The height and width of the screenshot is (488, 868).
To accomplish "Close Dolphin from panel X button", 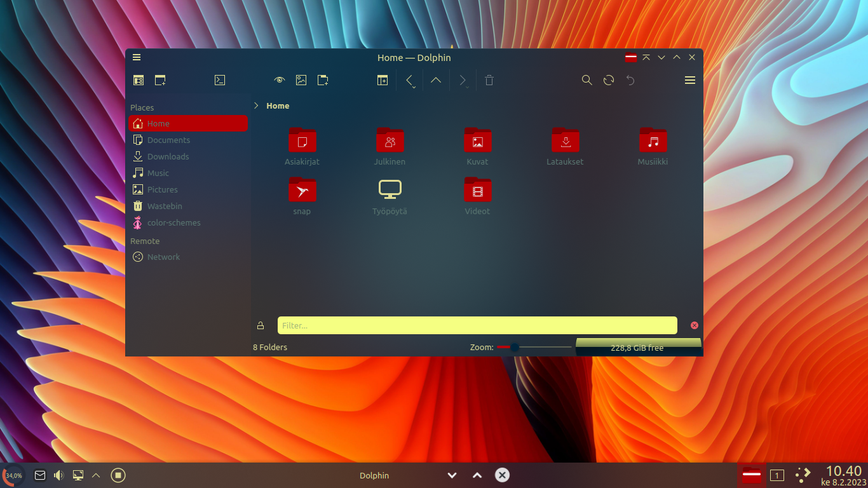I will click(x=502, y=475).
